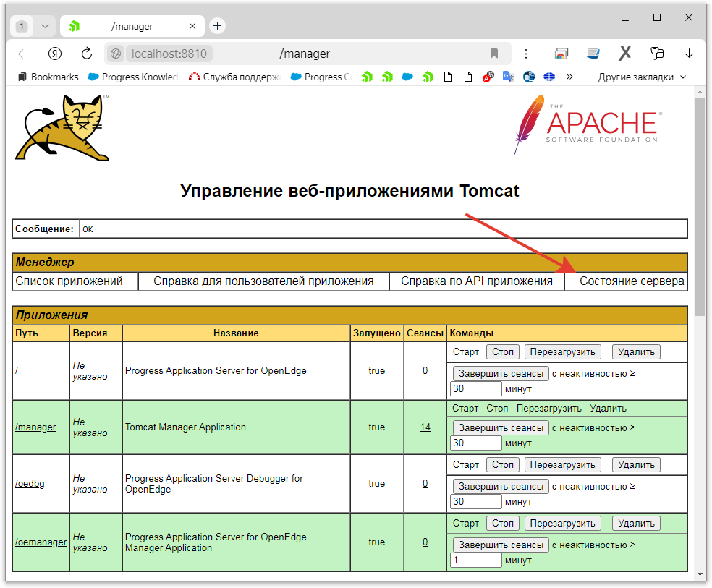The height and width of the screenshot is (588, 712).
Task: Open the Список приложений link
Action: pos(69,281)
